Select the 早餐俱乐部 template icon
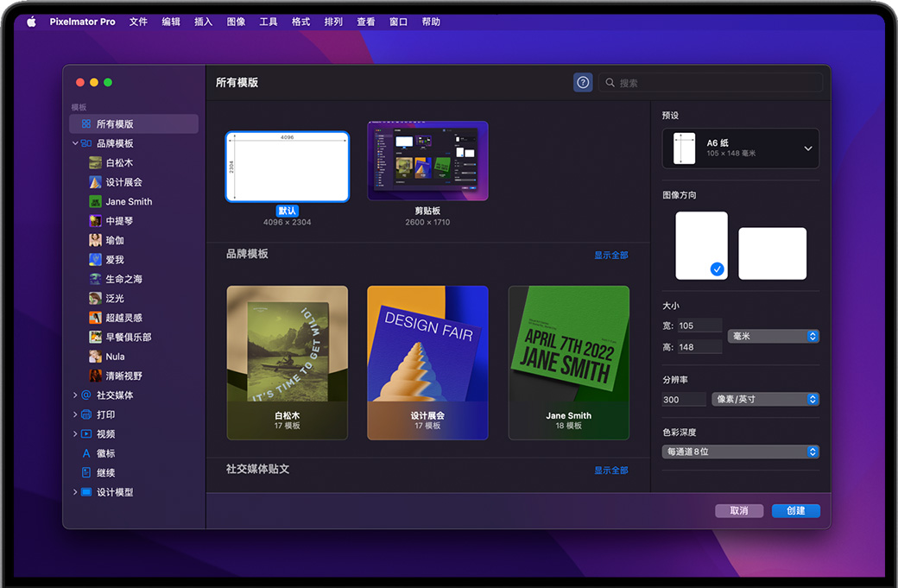Viewport: 898px width, 588px height. point(95,337)
